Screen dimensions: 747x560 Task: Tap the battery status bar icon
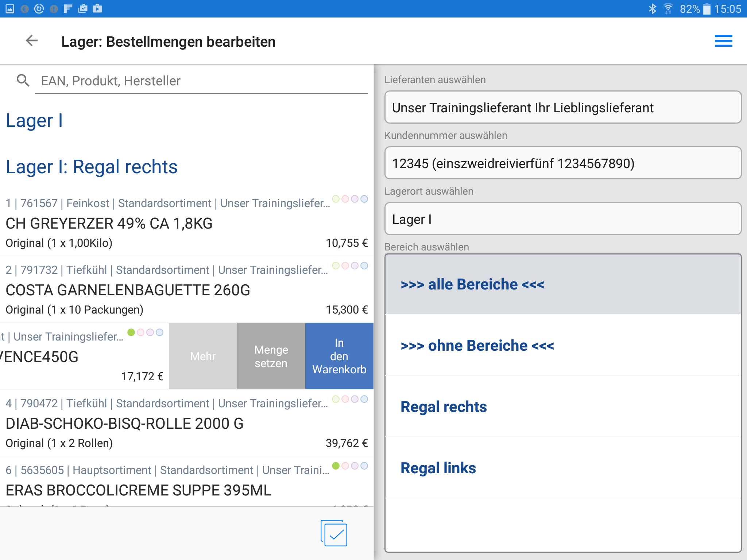(707, 9)
